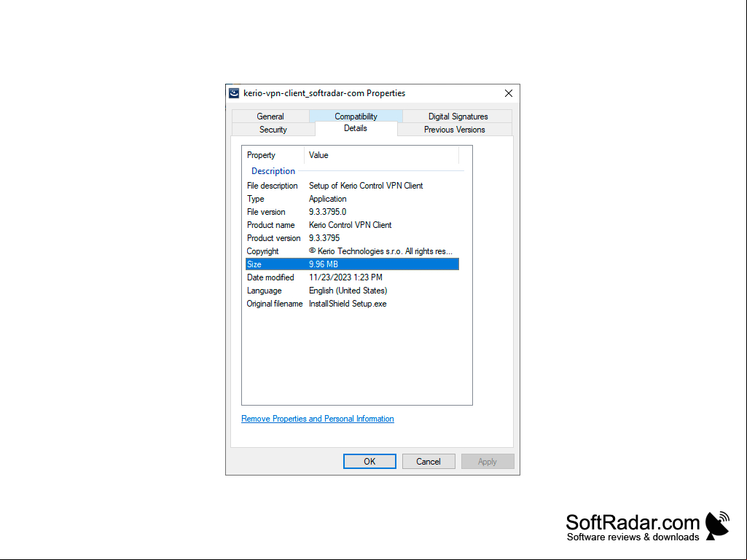Click the OK button
747x560 pixels.
(x=369, y=462)
